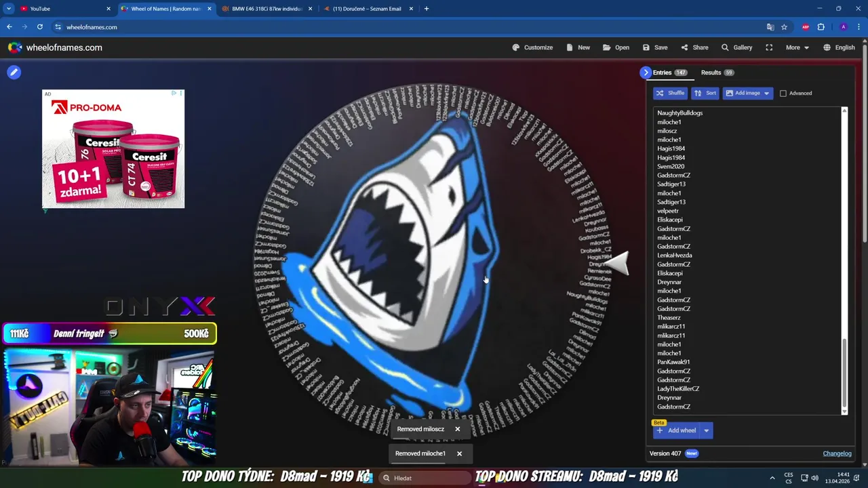The image size is (868, 488).
Task: Click the taskbar Hledat search box
Action: [424, 478]
